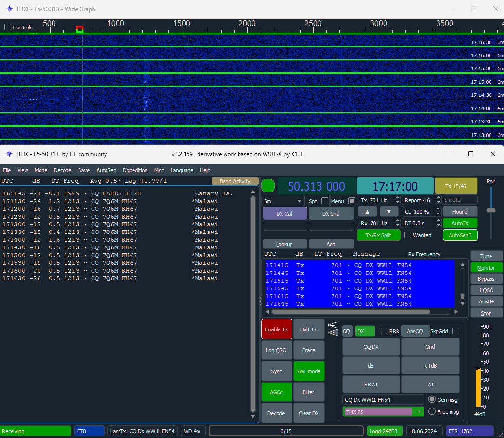Open the Mode menu
This screenshot has height=438, width=504.
(41, 170)
